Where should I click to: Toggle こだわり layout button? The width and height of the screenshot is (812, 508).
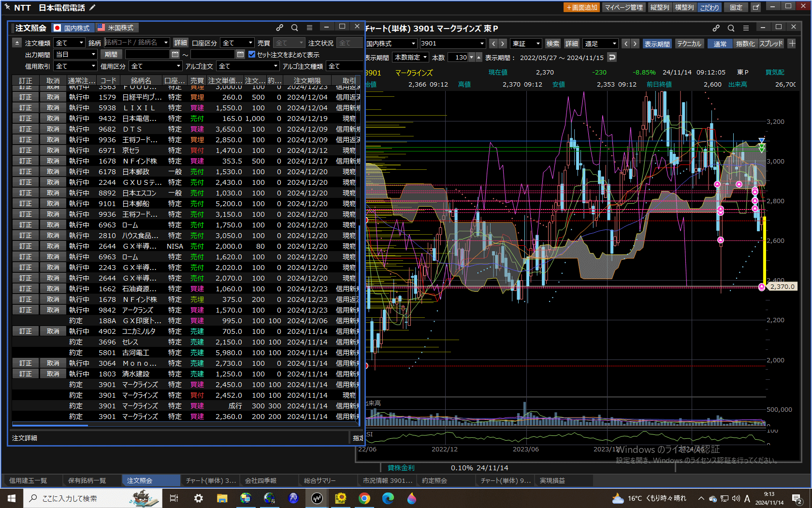coord(709,7)
